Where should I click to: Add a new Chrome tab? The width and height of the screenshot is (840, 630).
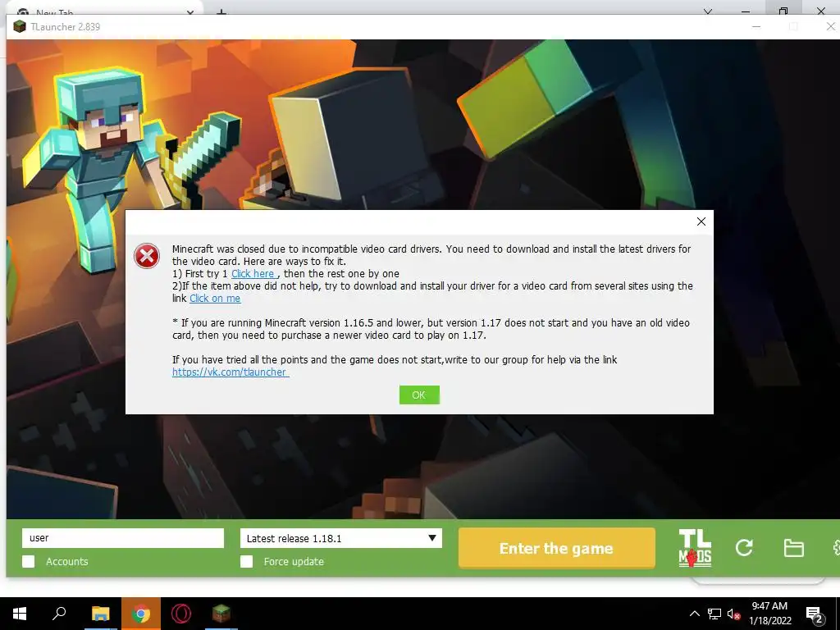point(221,11)
